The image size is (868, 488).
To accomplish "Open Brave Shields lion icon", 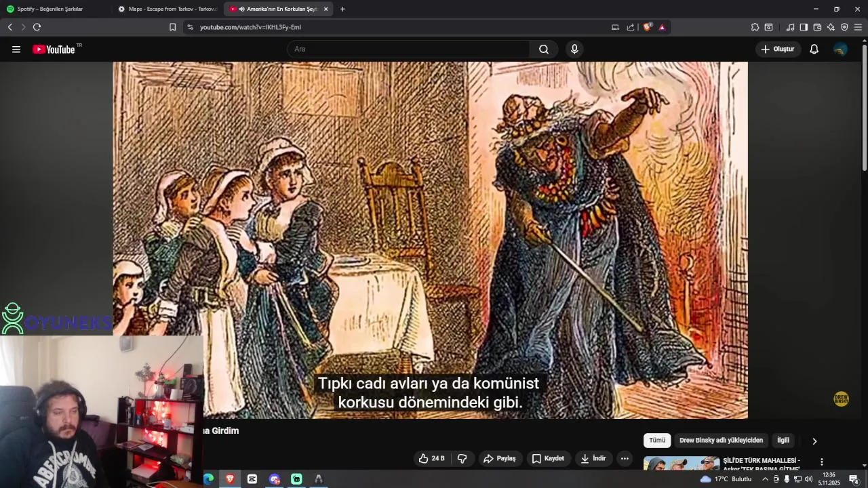I will tap(648, 27).
